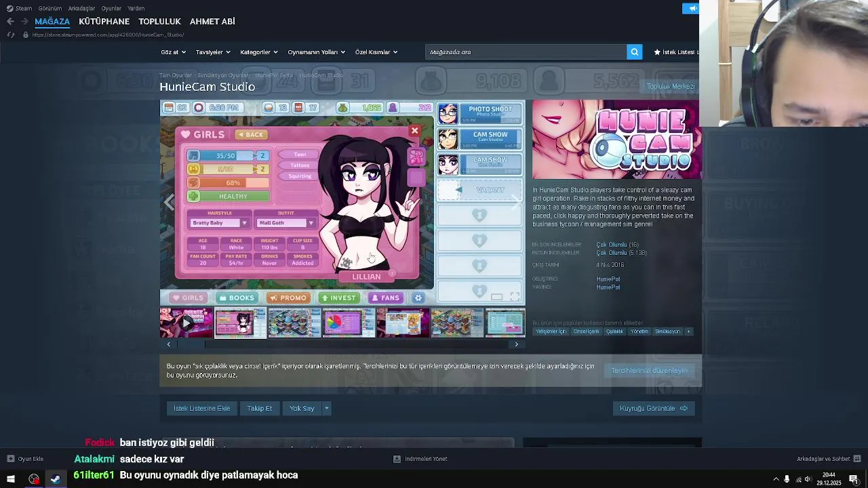868x488 pixels.
Task: Select the Yönetim tag
Action: click(x=639, y=331)
